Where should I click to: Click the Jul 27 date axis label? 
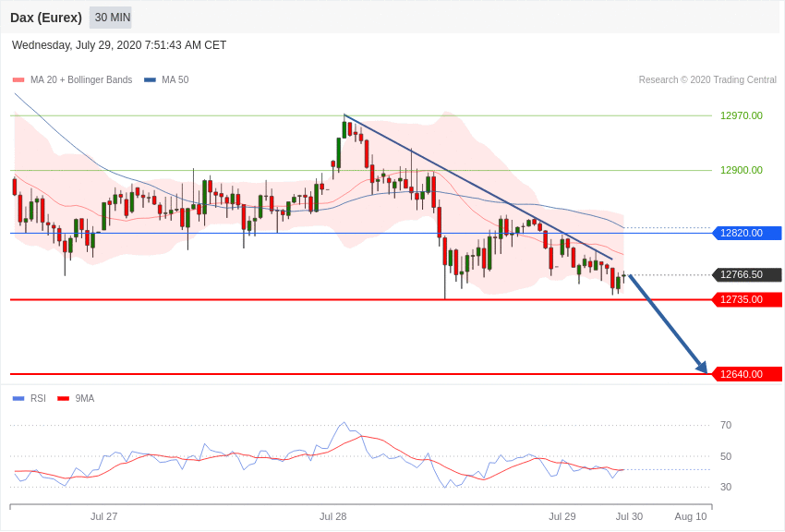point(103,516)
